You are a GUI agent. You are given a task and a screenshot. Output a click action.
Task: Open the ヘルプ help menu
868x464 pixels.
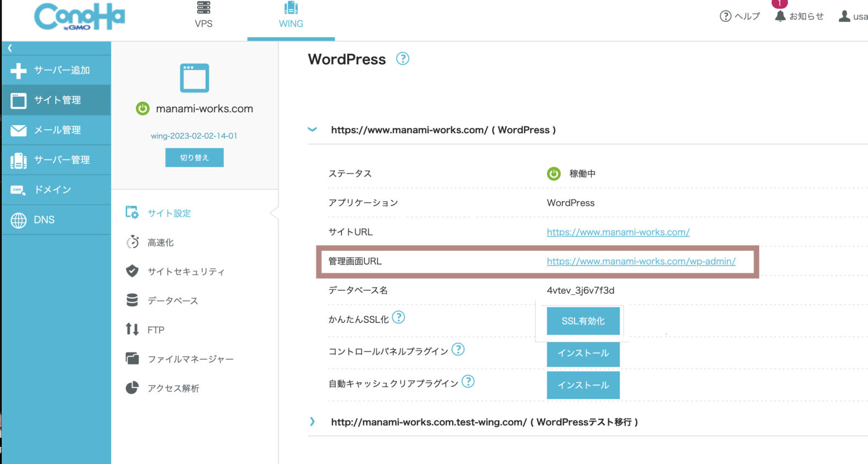point(739,16)
